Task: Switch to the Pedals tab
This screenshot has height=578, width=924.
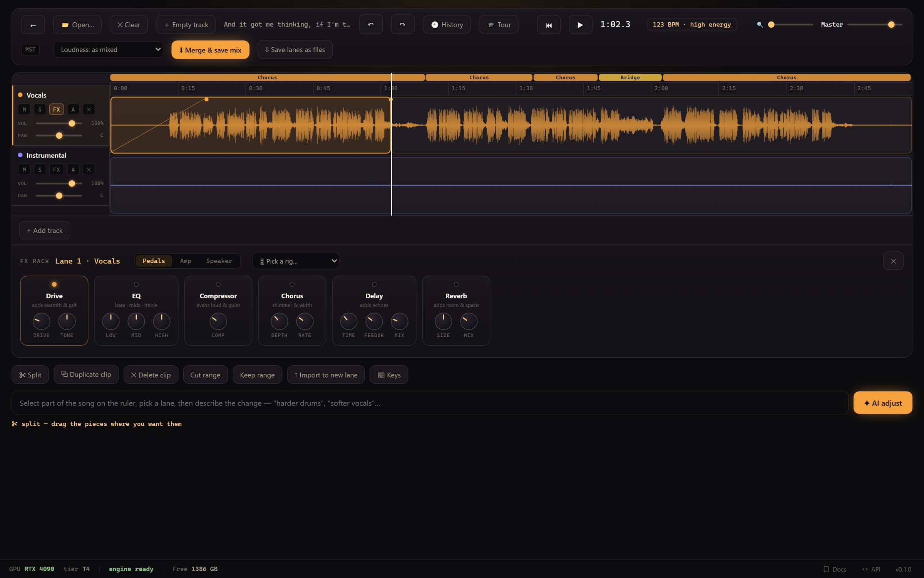Action: (154, 261)
